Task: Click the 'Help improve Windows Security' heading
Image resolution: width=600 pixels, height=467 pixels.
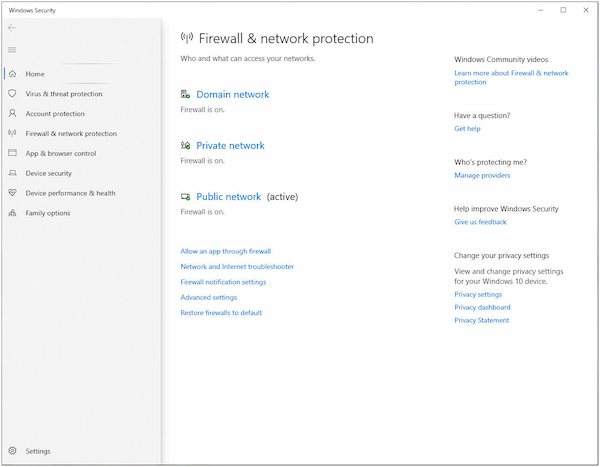Action: (x=506, y=209)
